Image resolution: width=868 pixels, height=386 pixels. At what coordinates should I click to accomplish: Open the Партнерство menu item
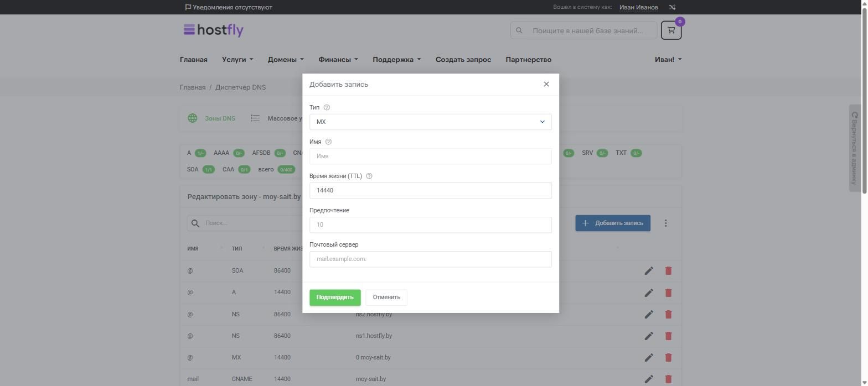point(529,60)
